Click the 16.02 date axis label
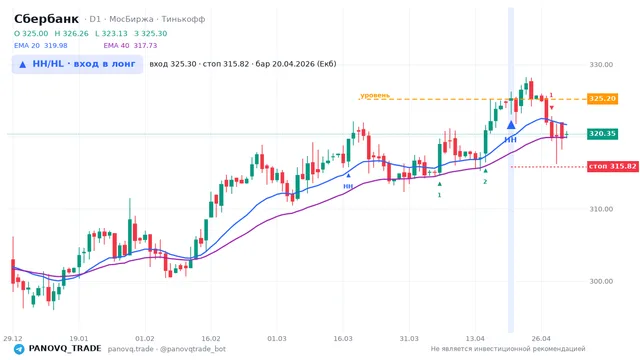The width and height of the screenshot is (640, 360). click(211, 339)
